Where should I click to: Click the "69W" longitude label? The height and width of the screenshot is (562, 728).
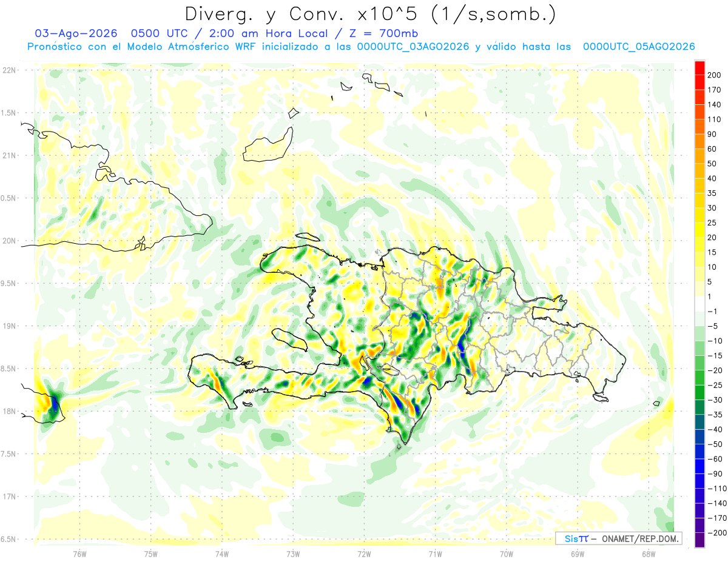pyautogui.click(x=578, y=553)
